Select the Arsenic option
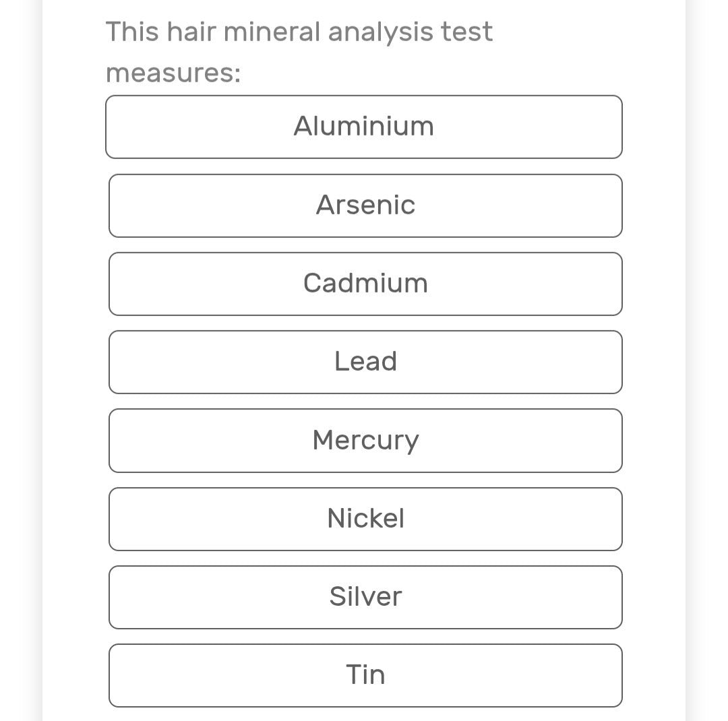Image resolution: width=728 pixels, height=721 pixels. coord(365,206)
